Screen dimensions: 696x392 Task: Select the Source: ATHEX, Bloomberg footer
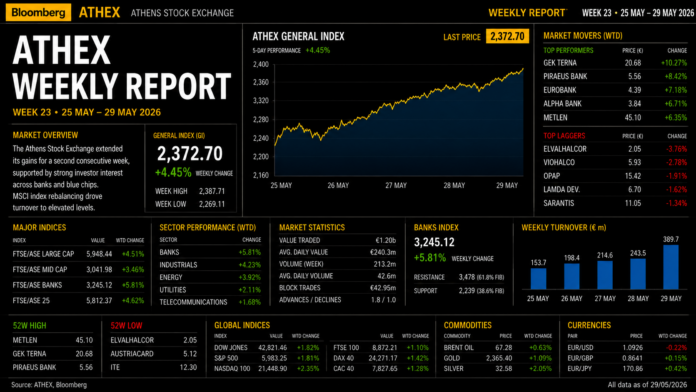click(x=49, y=385)
